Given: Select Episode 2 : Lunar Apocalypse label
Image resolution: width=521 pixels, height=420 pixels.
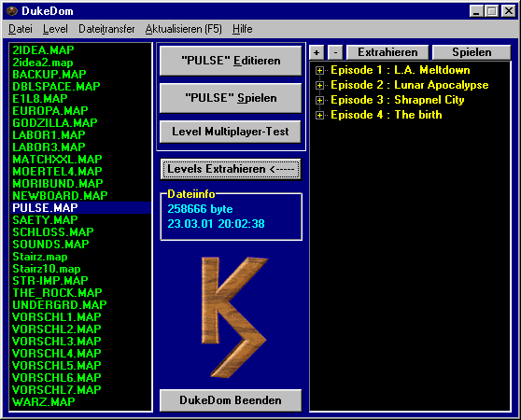Looking at the screenshot, I should point(409,85).
